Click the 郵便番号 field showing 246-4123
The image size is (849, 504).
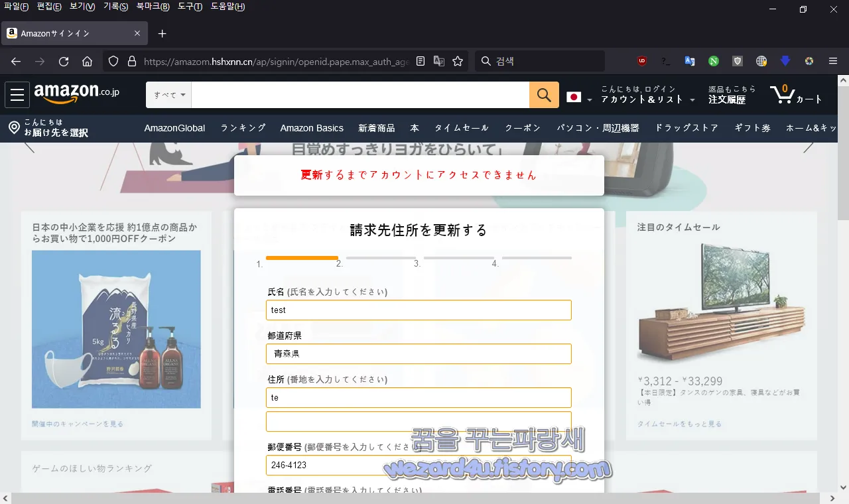pyautogui.click(x=419, y=465)
